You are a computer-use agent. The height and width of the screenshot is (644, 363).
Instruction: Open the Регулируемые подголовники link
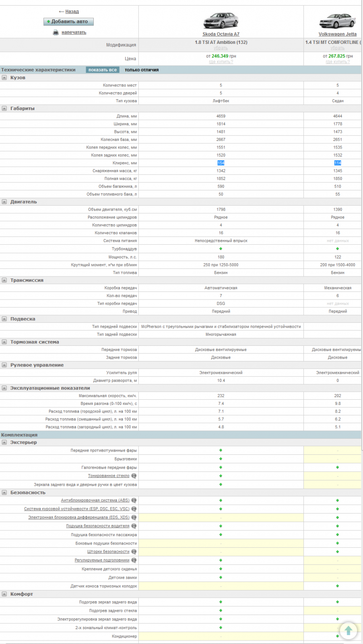(x=102, y=560)
